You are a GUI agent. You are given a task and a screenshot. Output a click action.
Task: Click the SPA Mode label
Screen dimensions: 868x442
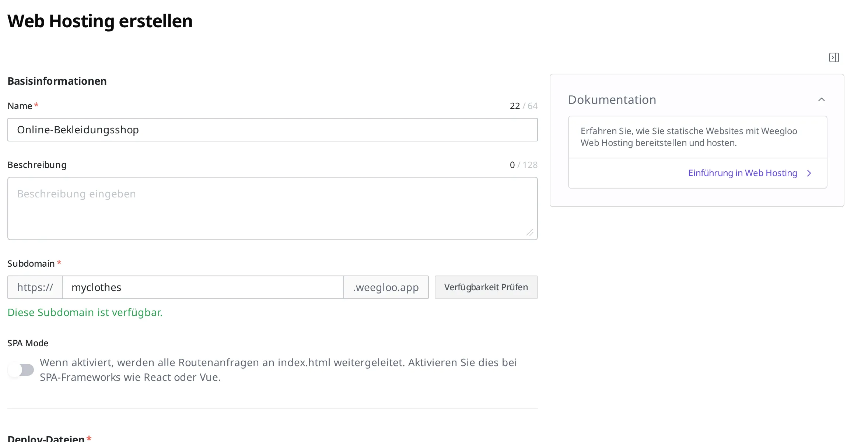(28, 343)
